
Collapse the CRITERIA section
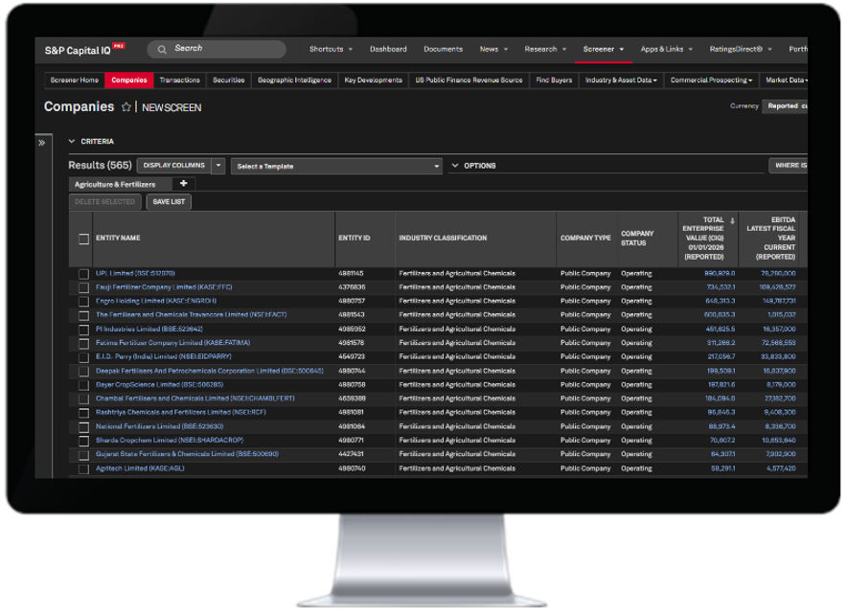click(71, 142)
